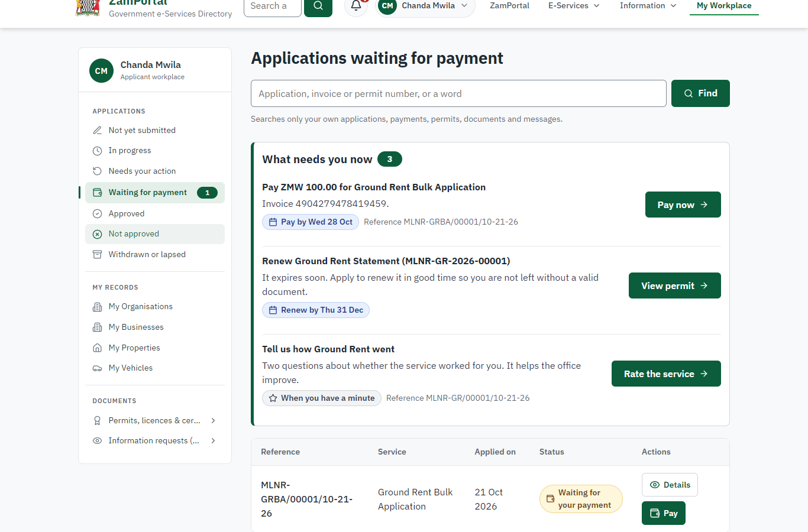Click the My Organisations building icon
This screenshot has height=532, width=808.
98,307
